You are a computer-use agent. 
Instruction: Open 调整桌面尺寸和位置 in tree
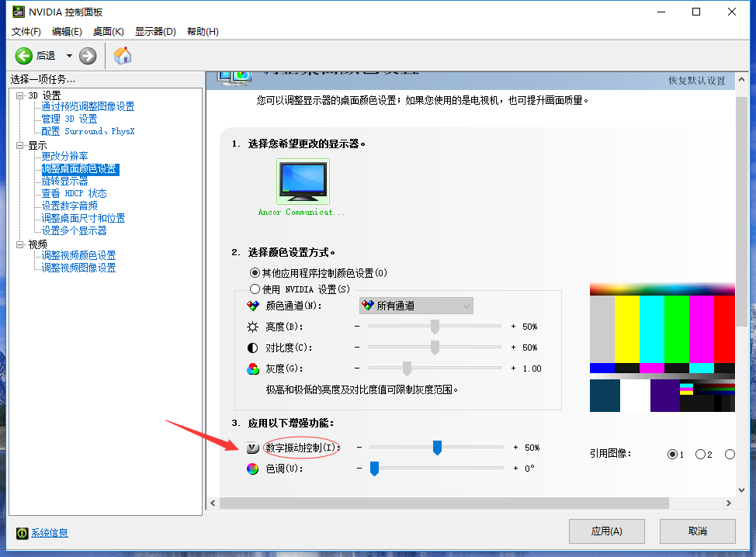click(x=83, y=219)
